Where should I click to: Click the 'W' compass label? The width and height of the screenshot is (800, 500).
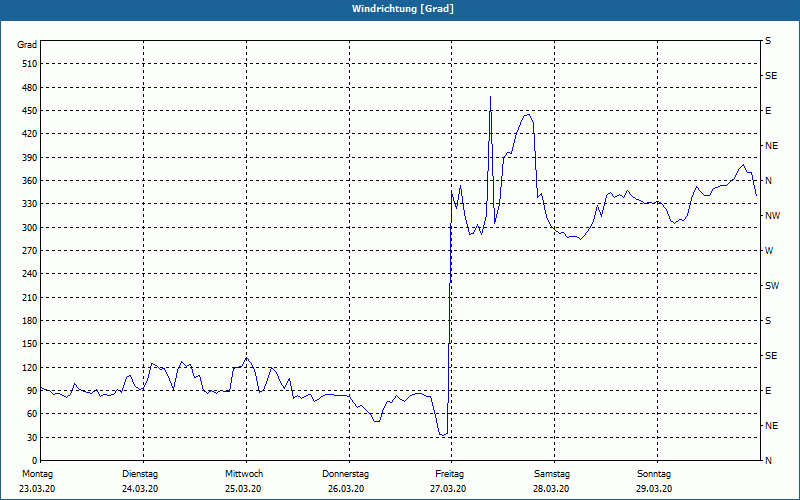coord(769,251)
